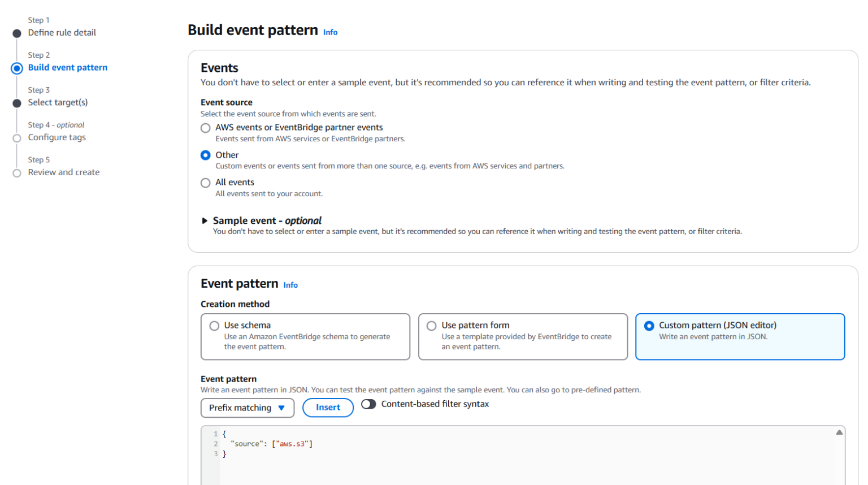Enable Content-based filter syntax toggle
Image resolution: width=868 pixels, height=485 pixels.
point(368,404)
